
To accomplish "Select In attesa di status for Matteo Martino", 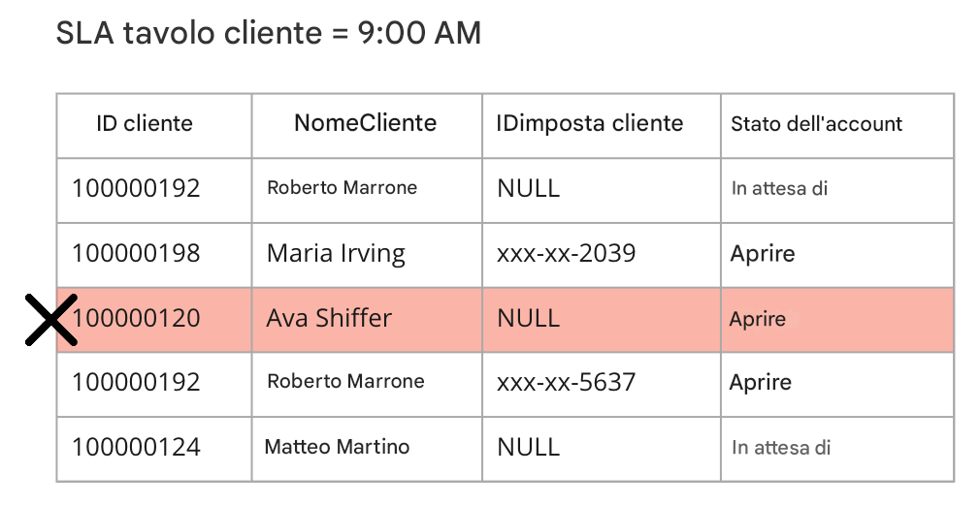I will coord(836,449).
